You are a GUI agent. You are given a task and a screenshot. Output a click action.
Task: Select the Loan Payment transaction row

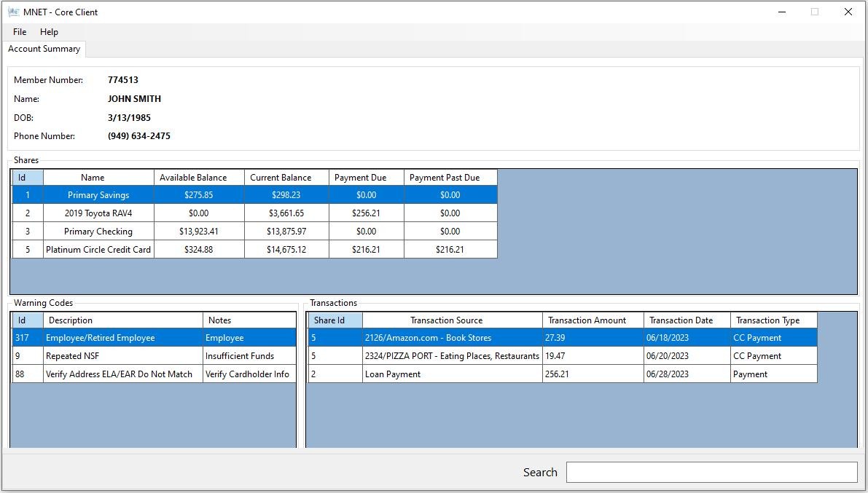tap(563, 374)
